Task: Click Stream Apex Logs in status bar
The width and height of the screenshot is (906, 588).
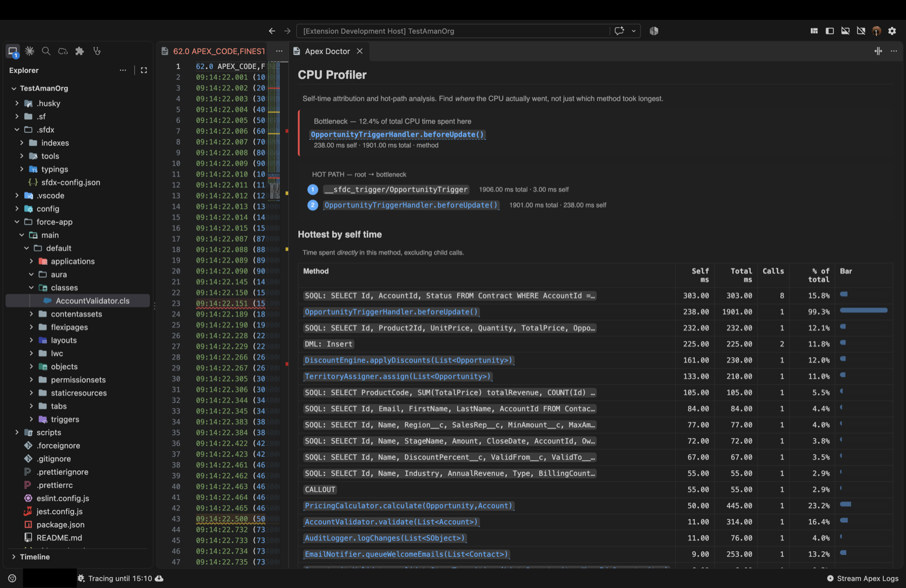Action: pyautogui.click(x=862, y=578)
